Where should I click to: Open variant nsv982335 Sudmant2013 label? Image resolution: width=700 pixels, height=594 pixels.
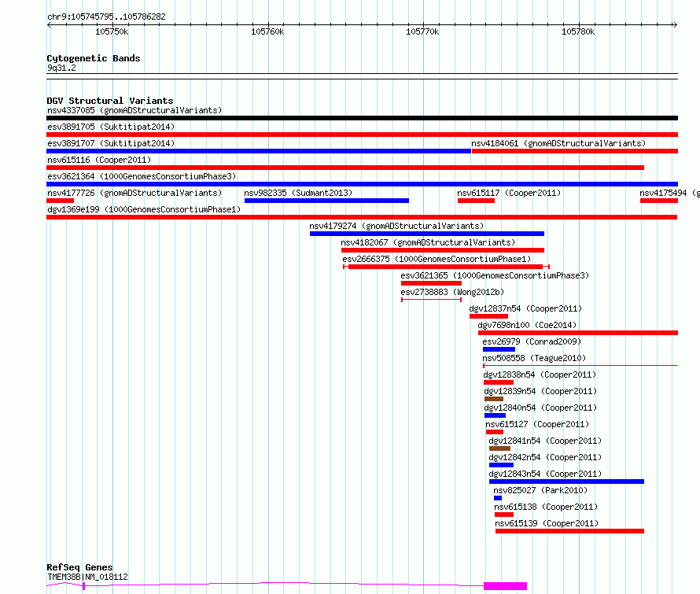298,193
